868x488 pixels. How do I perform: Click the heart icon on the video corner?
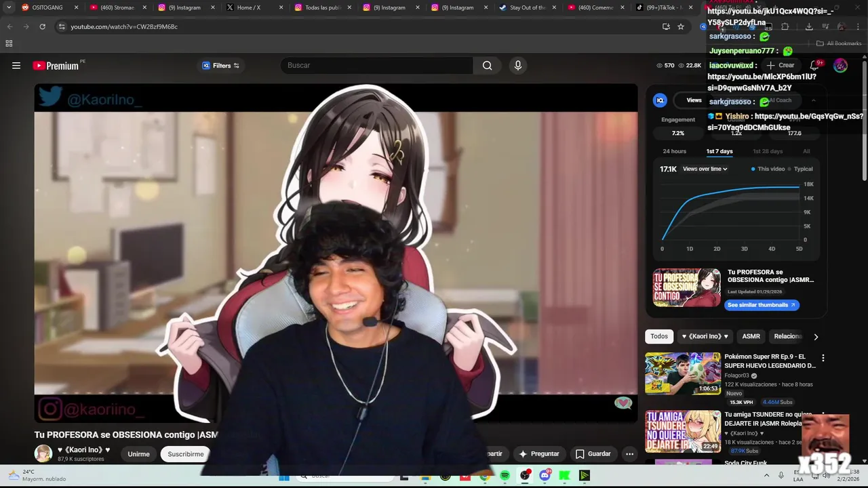pyautogui.click(x=623, y=404)
